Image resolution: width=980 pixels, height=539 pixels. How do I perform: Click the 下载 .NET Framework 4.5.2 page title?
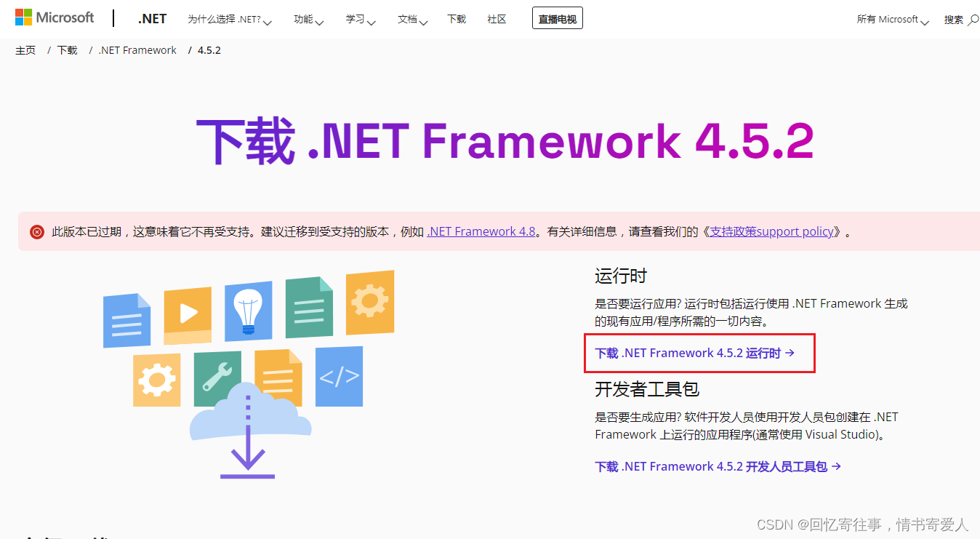(505, 141)
